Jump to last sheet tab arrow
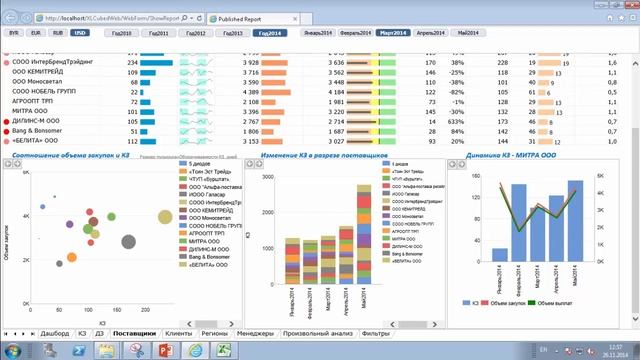This screenshot has width=640, height=360. point(32,334)
